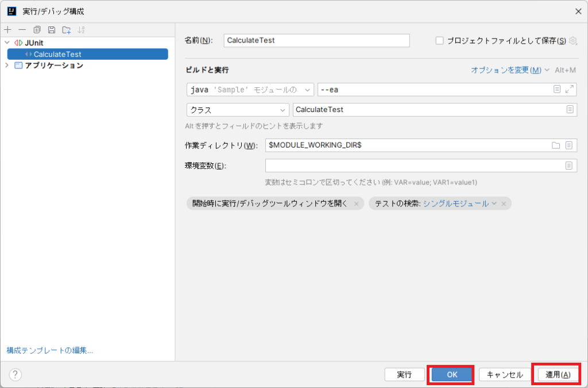Select アプリケーション in the configuration tree

pyautogui.click(x=54, y=66)
